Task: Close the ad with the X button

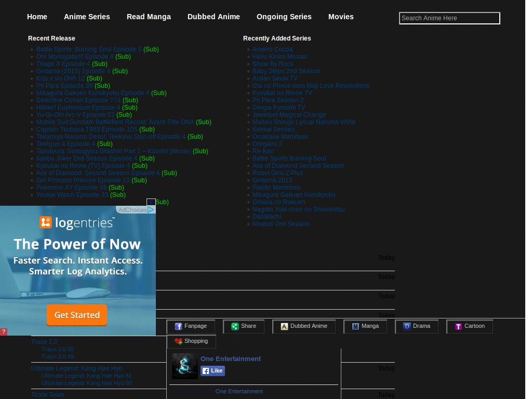Action: click(x=151, y=202)
